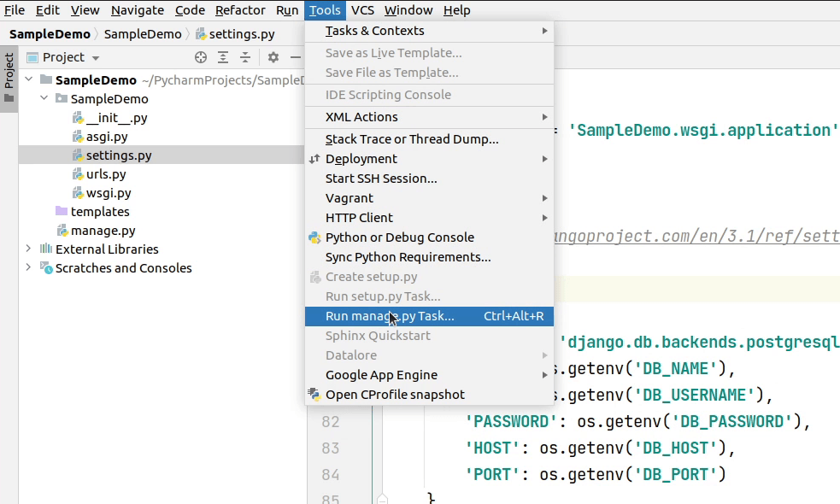Open Project panel options via gear icon
Screen dimensions: 840x504
[272, 57]
